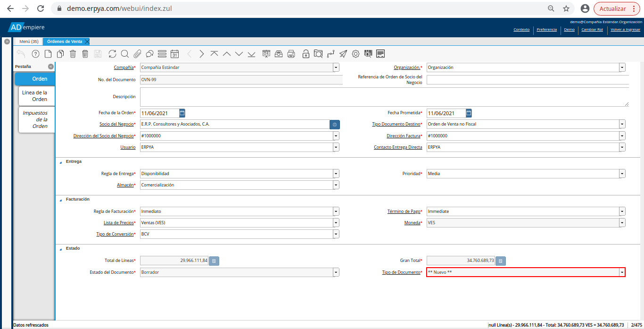
Task: Collapse the Facturación section
Action: click(60, 200)
